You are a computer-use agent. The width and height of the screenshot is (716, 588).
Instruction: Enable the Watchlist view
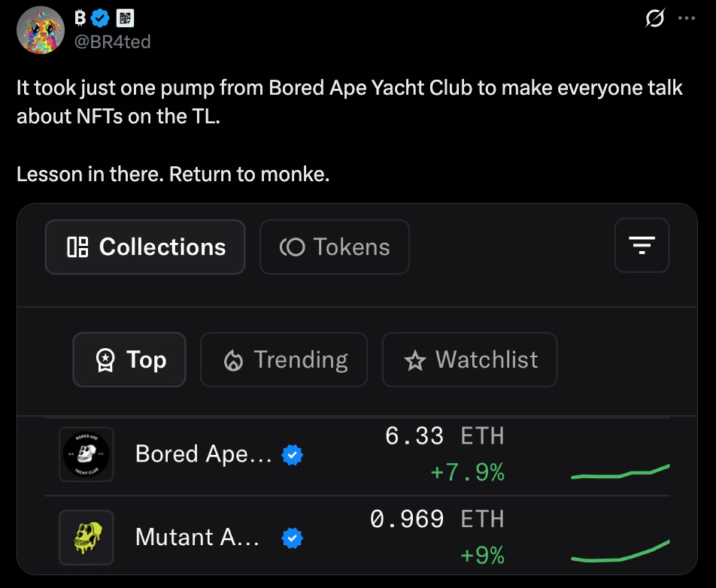click(469, 359)
